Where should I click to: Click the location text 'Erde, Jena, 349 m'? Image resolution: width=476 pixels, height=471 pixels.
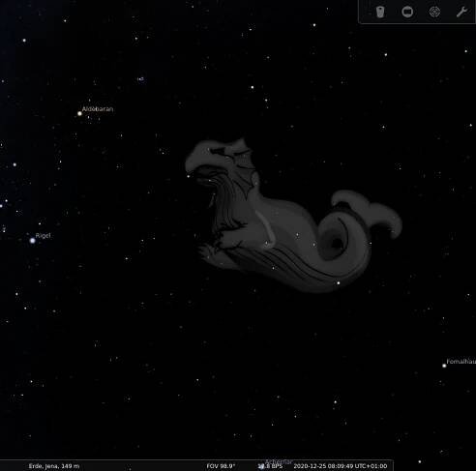point(54,466)
